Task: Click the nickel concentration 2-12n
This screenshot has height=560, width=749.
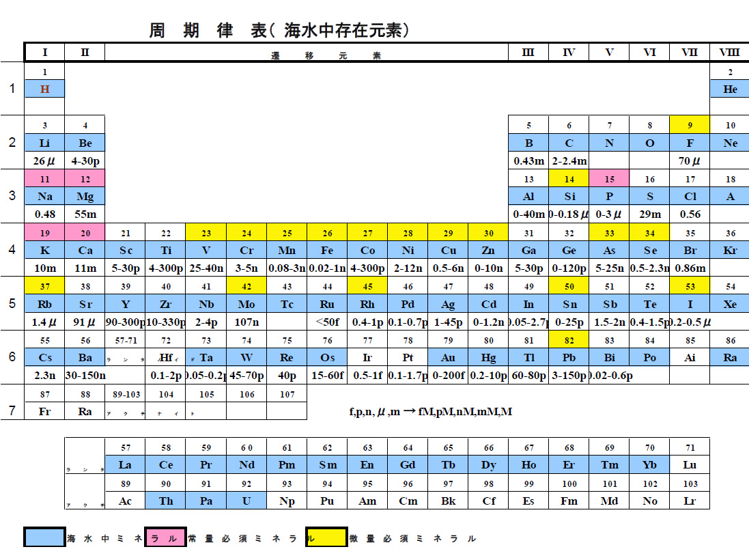Action: tap(408, 268)
